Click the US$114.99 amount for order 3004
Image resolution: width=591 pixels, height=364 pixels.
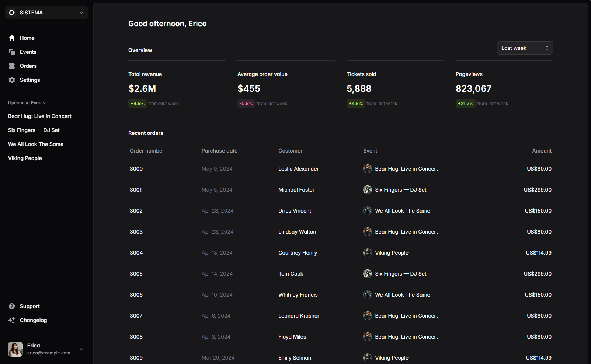click(x=538, y=253)
